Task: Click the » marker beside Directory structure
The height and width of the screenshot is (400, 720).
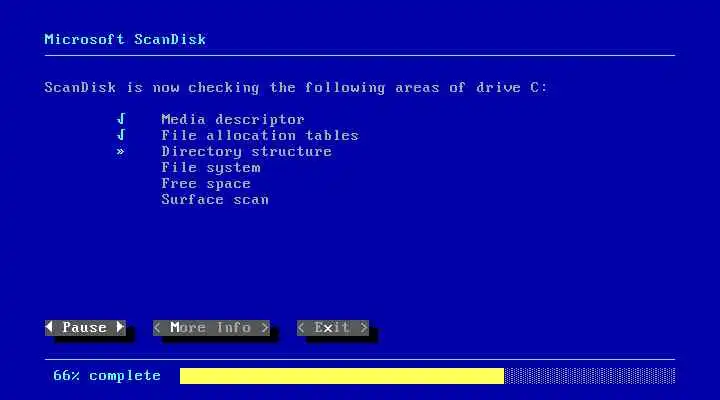Action: click(120, 152)
